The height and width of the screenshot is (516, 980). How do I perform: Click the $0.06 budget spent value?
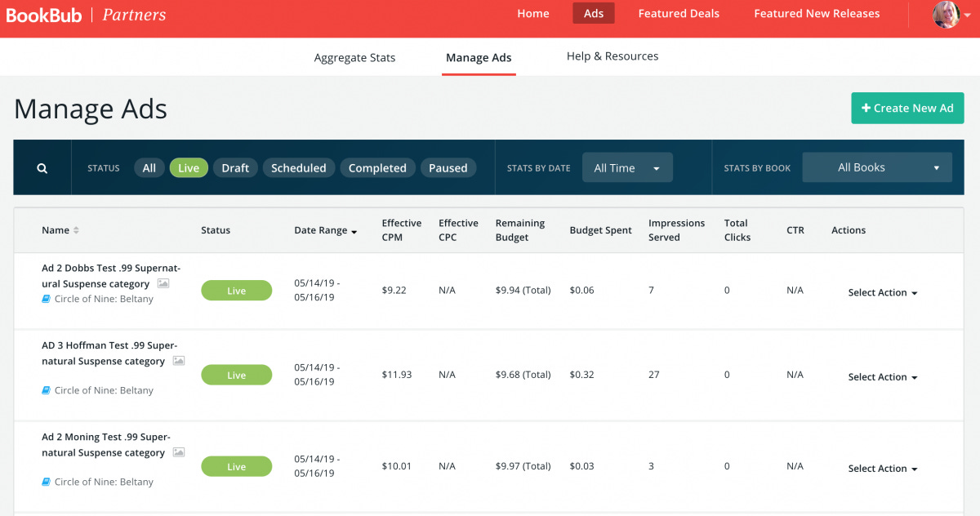click(582, 291)
